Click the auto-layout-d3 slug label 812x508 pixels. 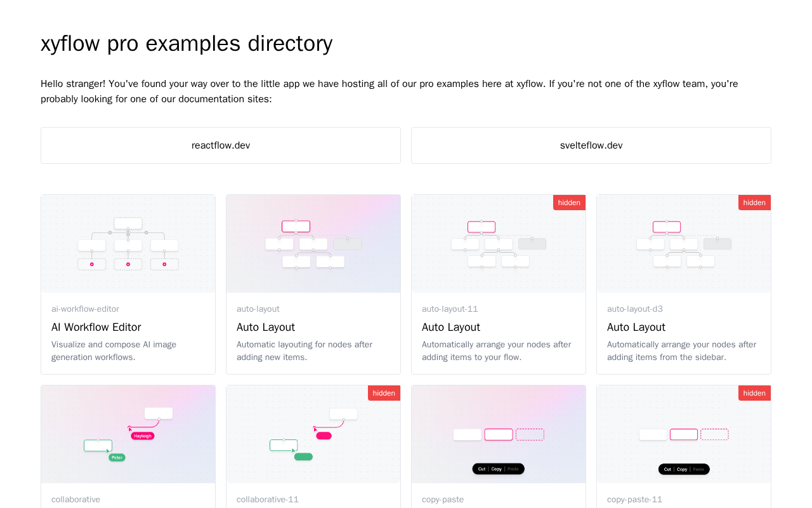tap(635, 309)
